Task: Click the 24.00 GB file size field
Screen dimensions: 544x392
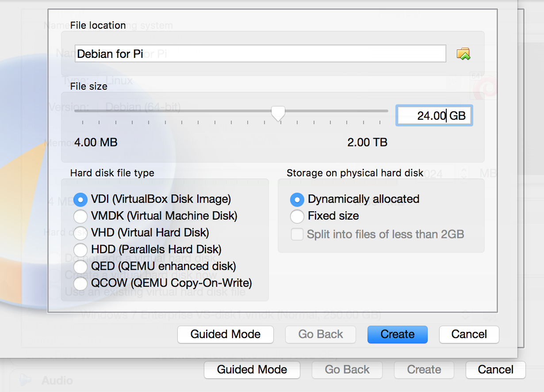Action: point(433,115)
